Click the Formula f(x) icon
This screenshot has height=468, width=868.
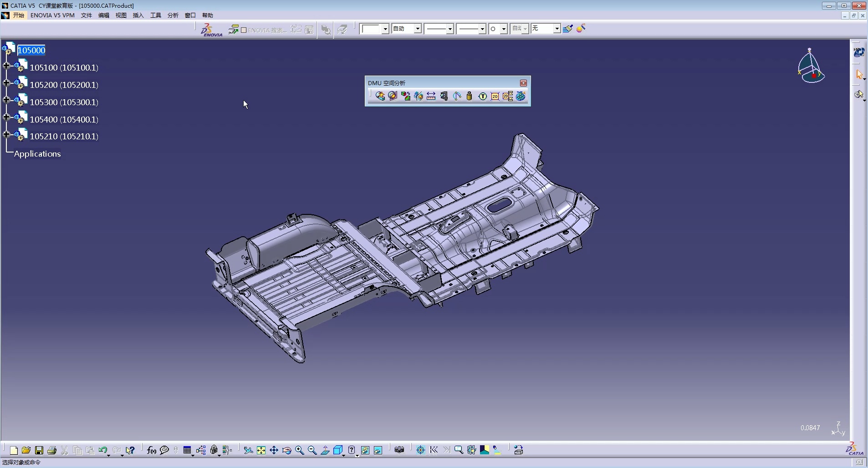tap(152, 450)
